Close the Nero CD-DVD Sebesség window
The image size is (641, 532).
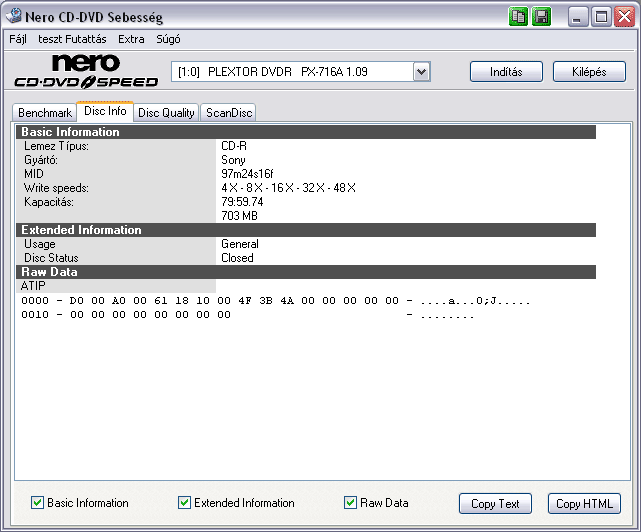tap(624, 17)
